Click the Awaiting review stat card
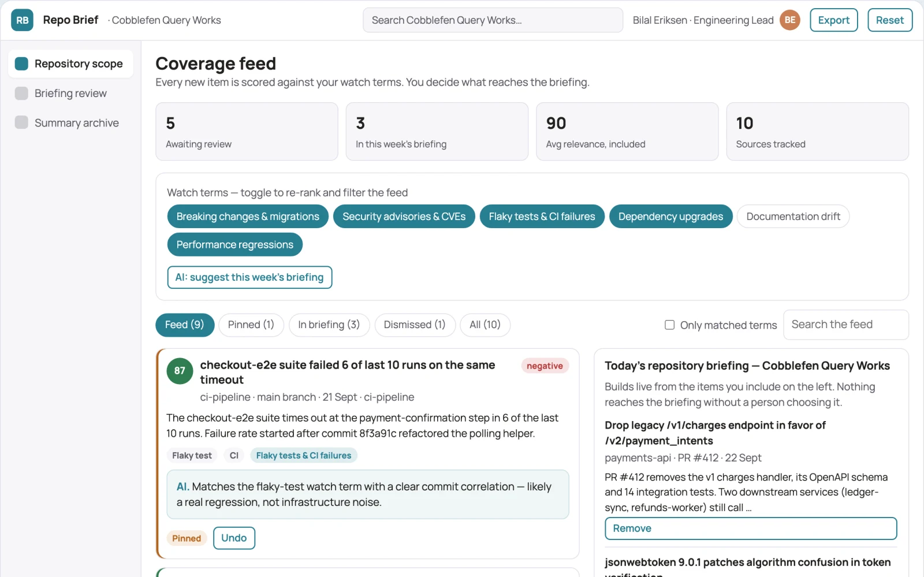The width and height of the screenshot is (924, 577). pos(247,132)
